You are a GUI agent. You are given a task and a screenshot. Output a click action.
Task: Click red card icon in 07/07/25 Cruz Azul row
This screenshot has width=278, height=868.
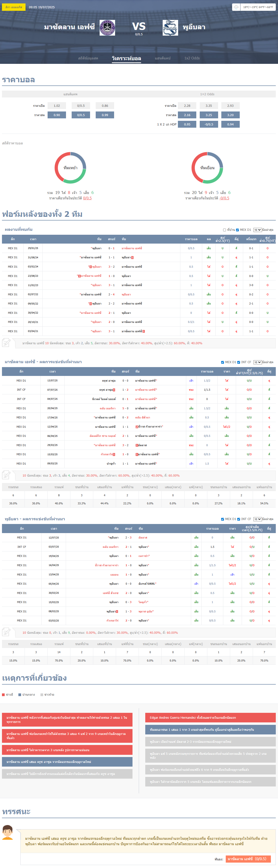tap(114, 390)
